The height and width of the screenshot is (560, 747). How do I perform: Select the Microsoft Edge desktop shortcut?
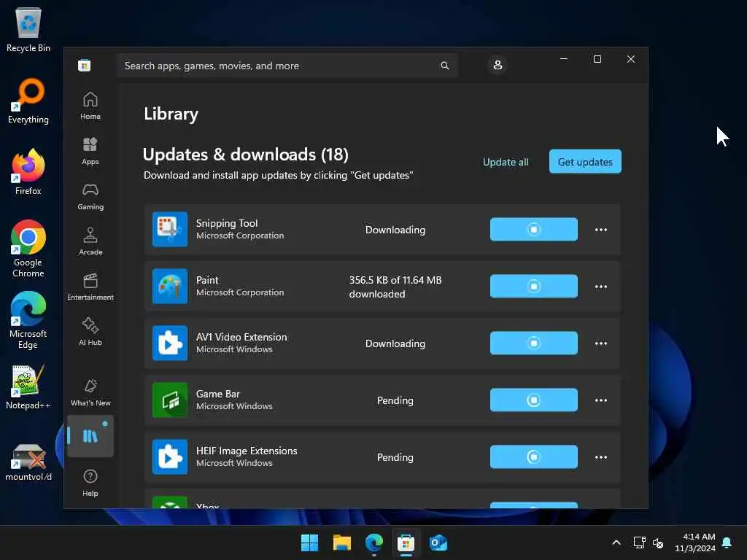[x=28, y=320]
